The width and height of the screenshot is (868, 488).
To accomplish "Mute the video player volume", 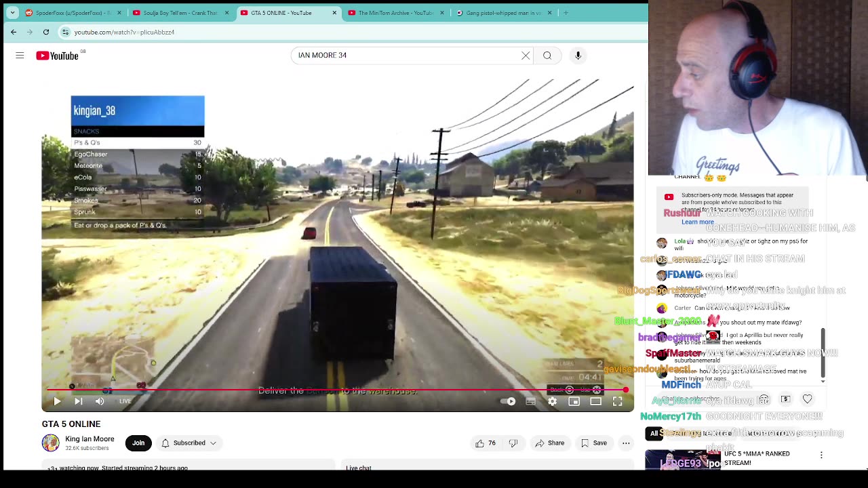I will pos(100,401).
